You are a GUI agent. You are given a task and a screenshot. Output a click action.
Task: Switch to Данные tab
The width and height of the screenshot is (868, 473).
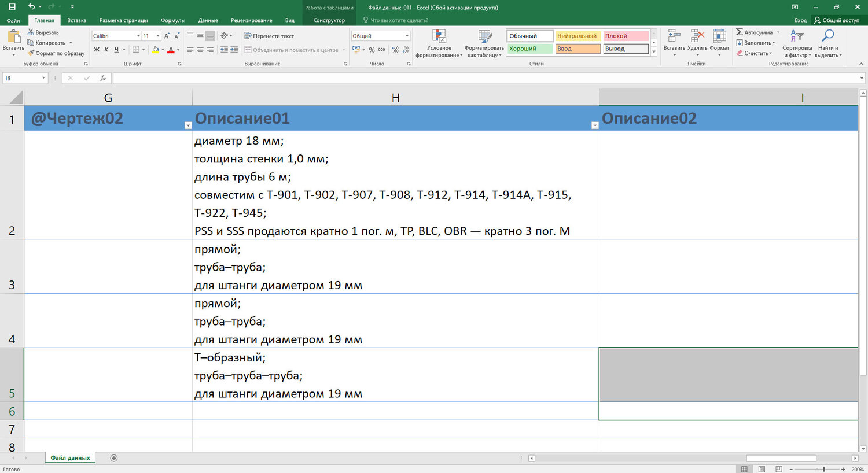(208, 20)
